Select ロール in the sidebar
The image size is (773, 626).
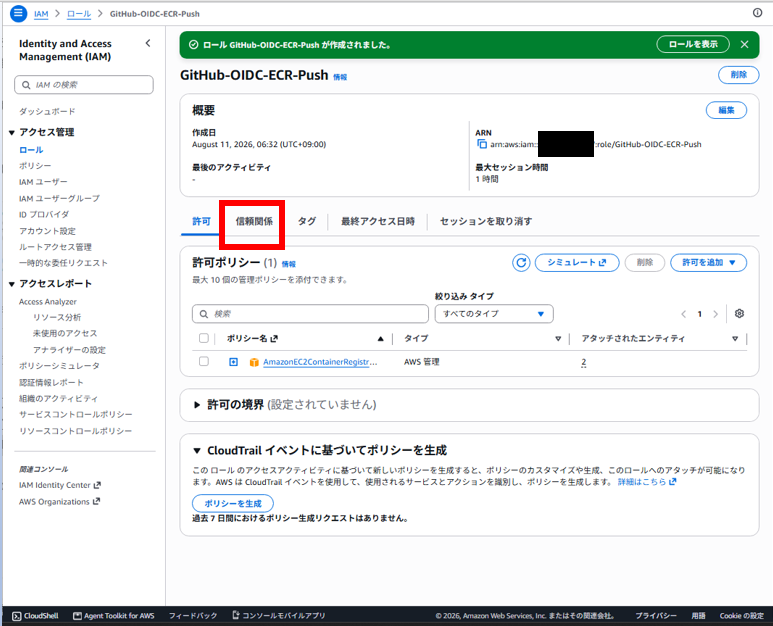coord(31,150)
